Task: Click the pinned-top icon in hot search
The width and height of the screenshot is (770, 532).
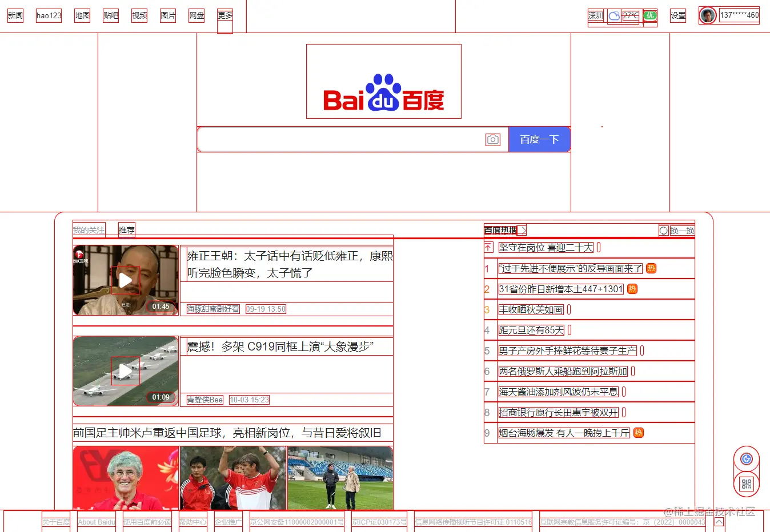Action: [x=488, y=247]
